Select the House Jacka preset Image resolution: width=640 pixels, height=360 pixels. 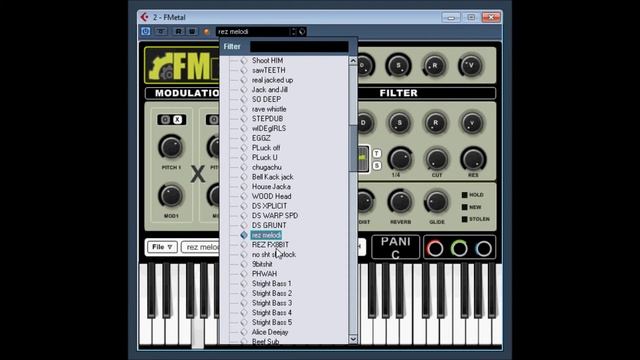pyautogui.click(x=271, y=187)
